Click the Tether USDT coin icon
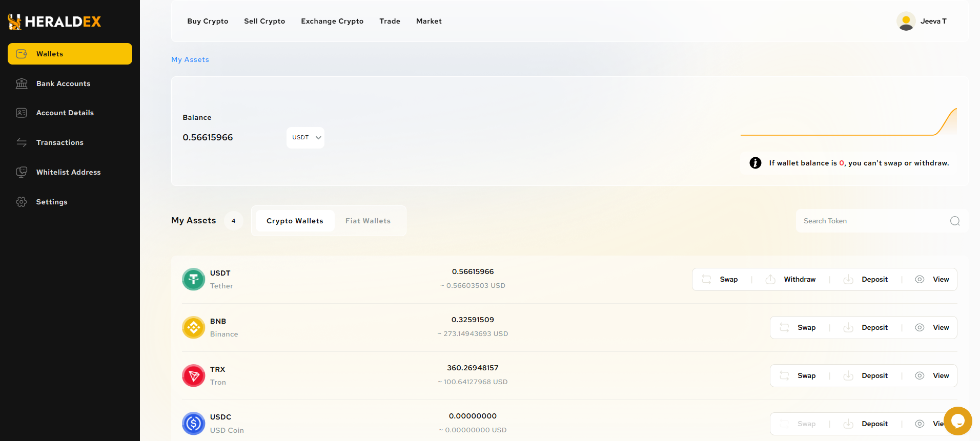980x441 pixels. (193, 279)
